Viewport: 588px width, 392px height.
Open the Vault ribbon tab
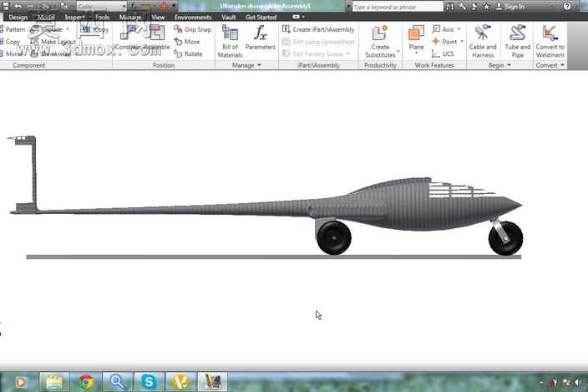228,18
